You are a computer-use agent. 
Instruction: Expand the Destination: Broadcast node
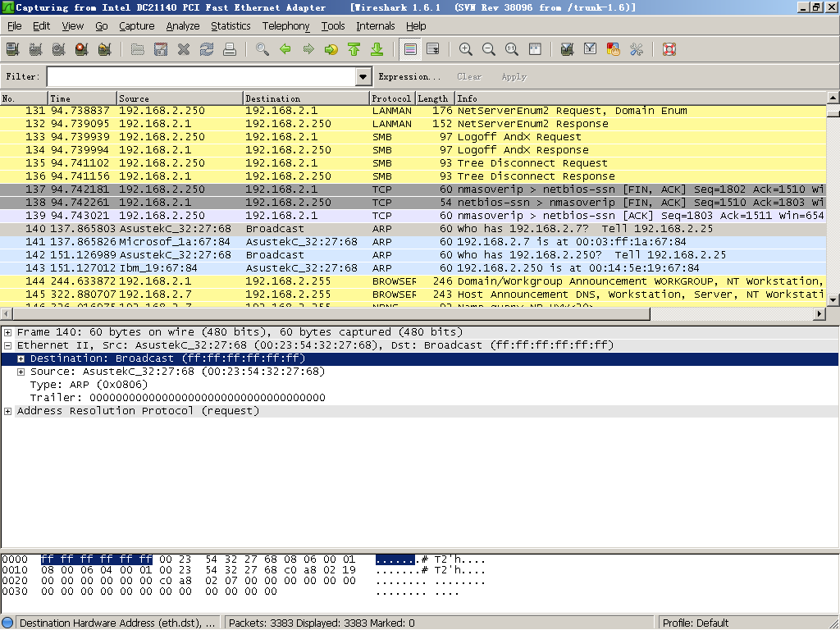21,359
